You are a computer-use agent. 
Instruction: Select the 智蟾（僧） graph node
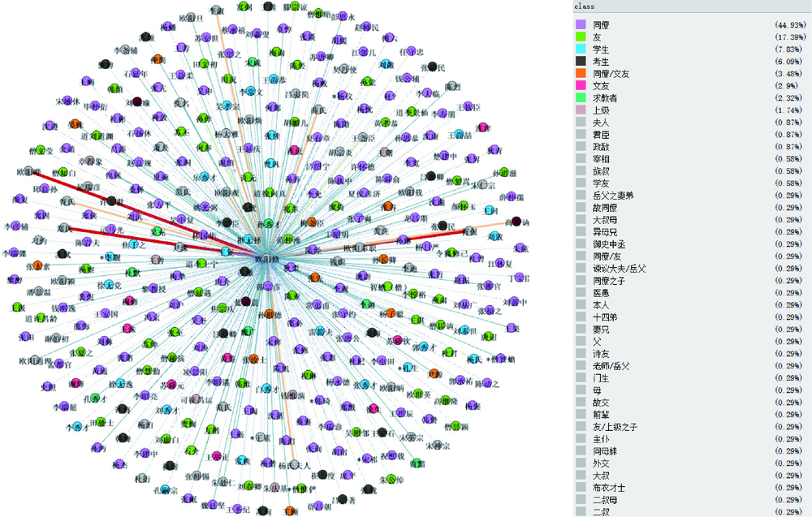point(388,286)
